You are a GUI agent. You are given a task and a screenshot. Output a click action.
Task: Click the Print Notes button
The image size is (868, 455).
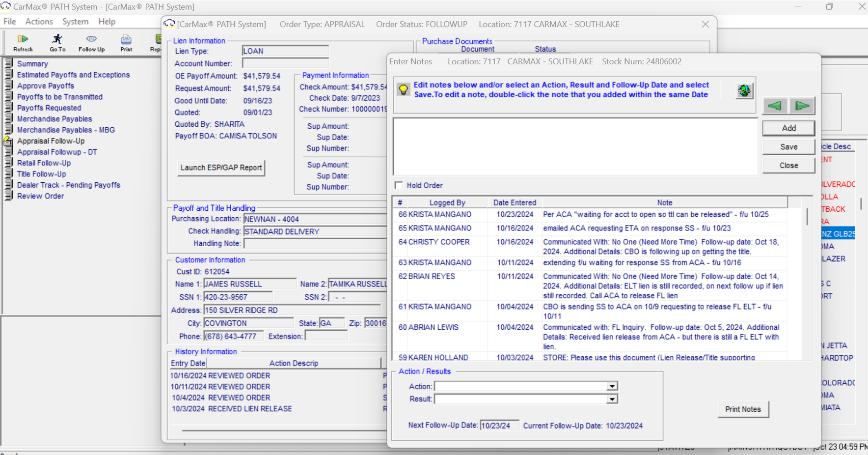pyautogui.click(x=743, y=409)
